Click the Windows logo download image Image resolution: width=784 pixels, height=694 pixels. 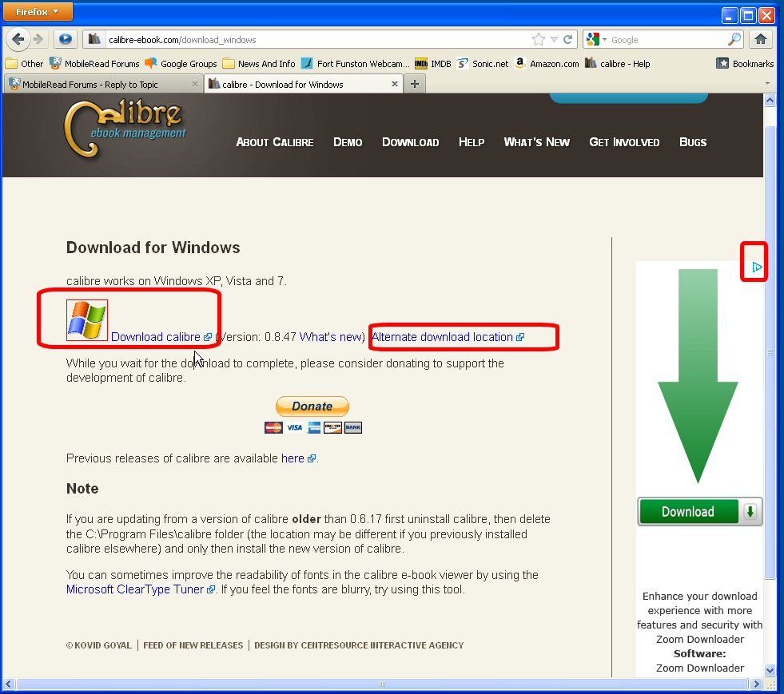point(87,320)
